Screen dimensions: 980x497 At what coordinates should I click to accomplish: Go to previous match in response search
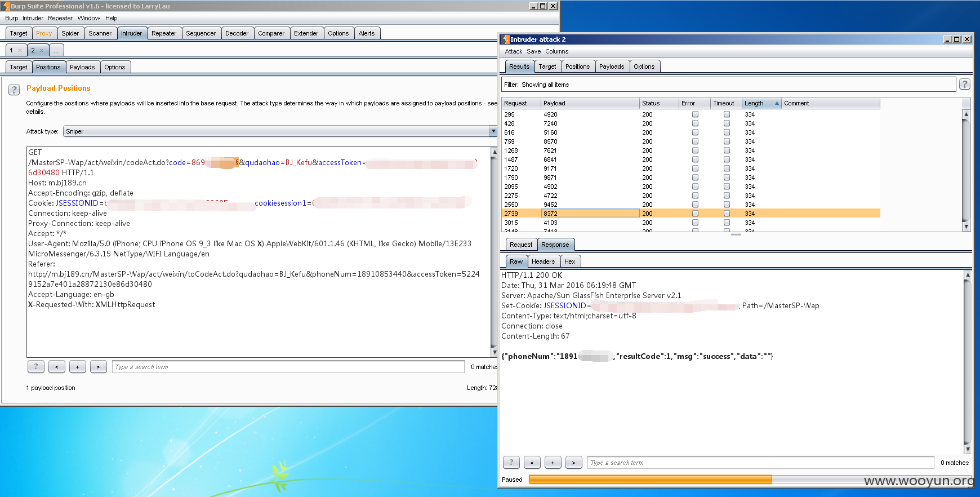coord(532,463)
